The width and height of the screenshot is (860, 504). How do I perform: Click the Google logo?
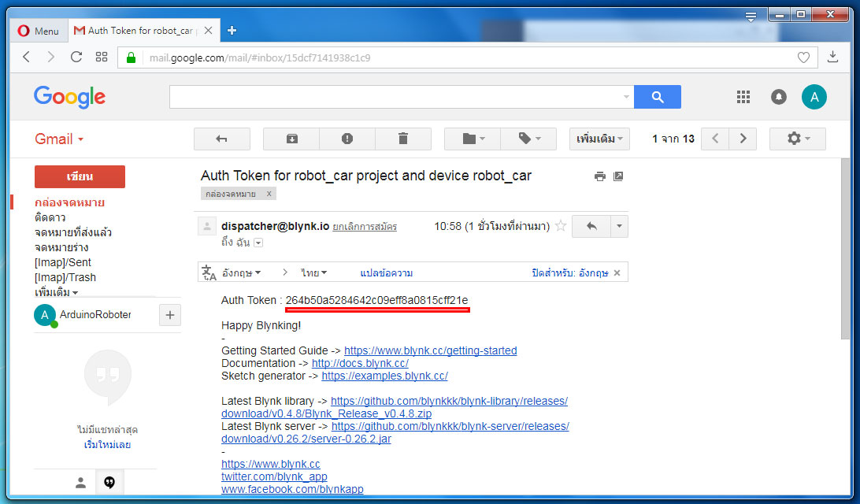click(69, 97)
